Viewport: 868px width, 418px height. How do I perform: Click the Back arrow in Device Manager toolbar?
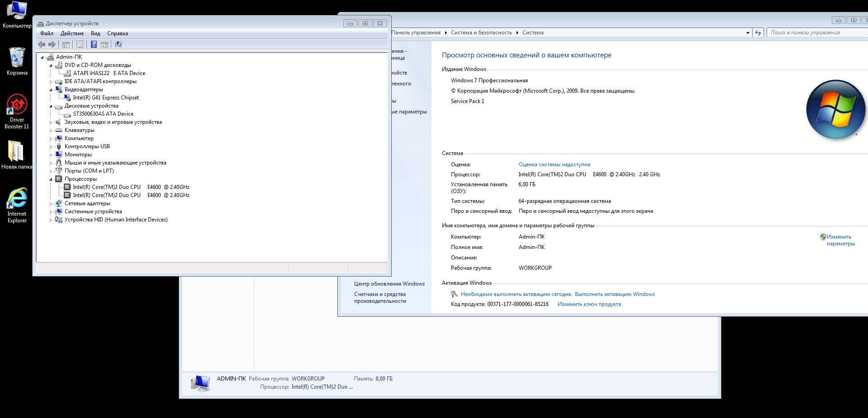[42, 44]
